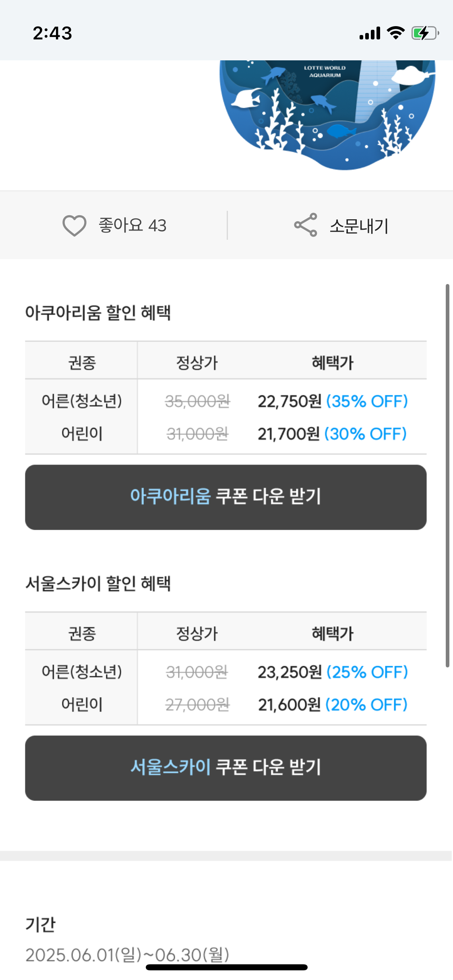This screenshot has width=453, height=980.
Task: Tap the share icon beside 소문내기
Action: [x=306, y=225]
